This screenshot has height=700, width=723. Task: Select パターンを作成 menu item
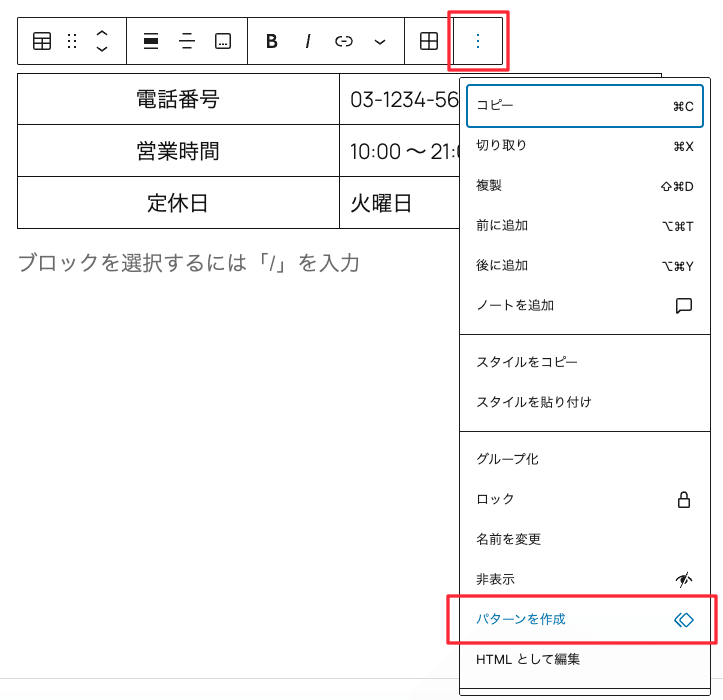(585, 619)
